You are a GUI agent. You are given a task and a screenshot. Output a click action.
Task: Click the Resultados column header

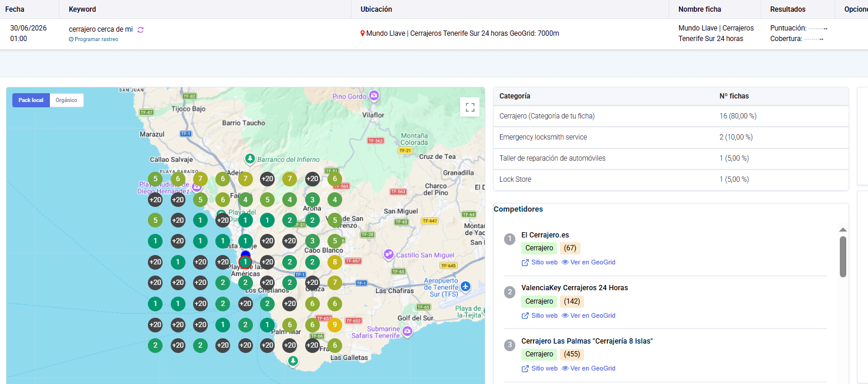tap(788, 9)
